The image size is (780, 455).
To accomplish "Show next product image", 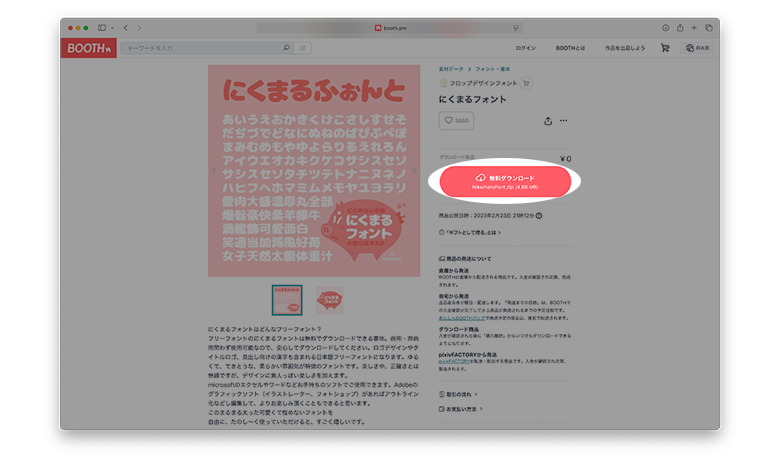I will [x=414, y=171].
